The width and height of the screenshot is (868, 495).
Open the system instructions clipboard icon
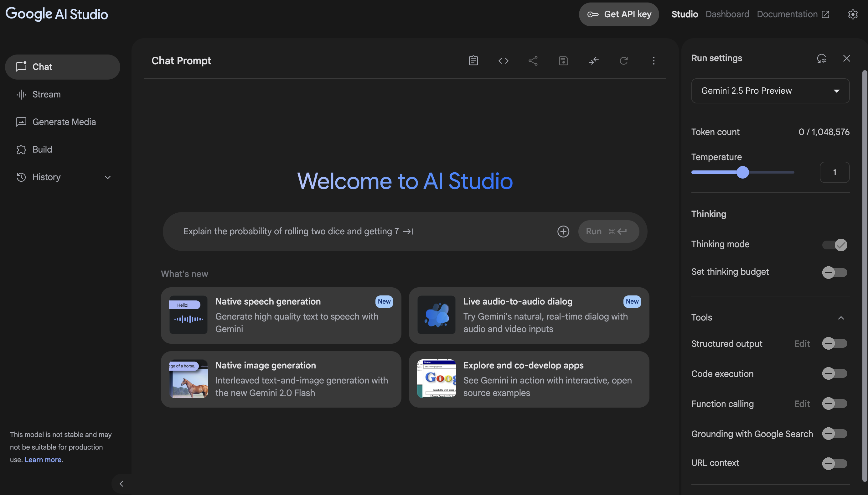tap(473, 61)
